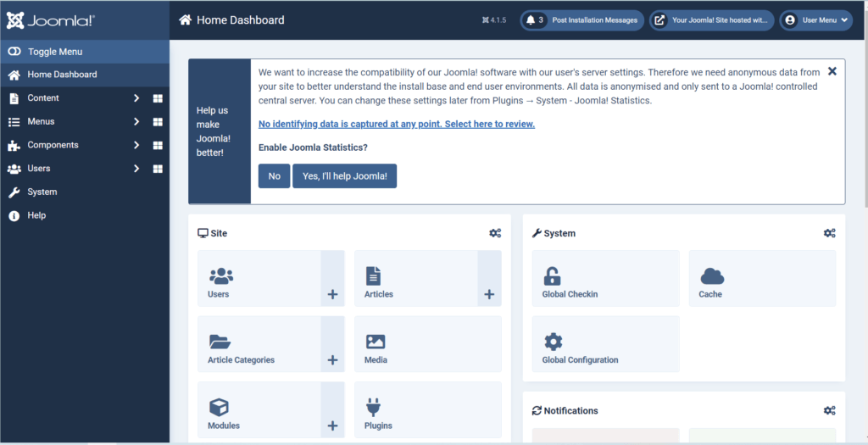Open Notifications panel settings cogs

[x=829, y=411]
